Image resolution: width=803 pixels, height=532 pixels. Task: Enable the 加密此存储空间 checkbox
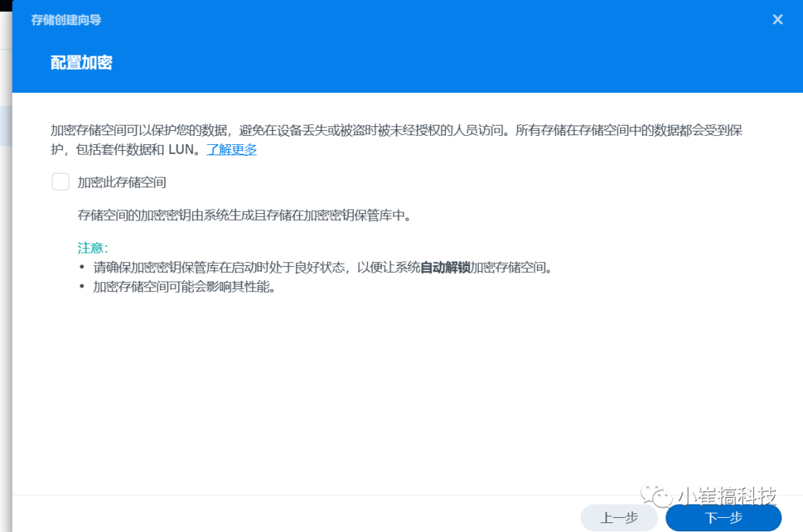click(x=60, y=181)
